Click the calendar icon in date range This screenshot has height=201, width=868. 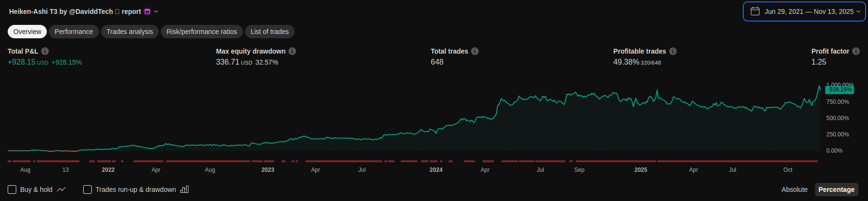755,11
